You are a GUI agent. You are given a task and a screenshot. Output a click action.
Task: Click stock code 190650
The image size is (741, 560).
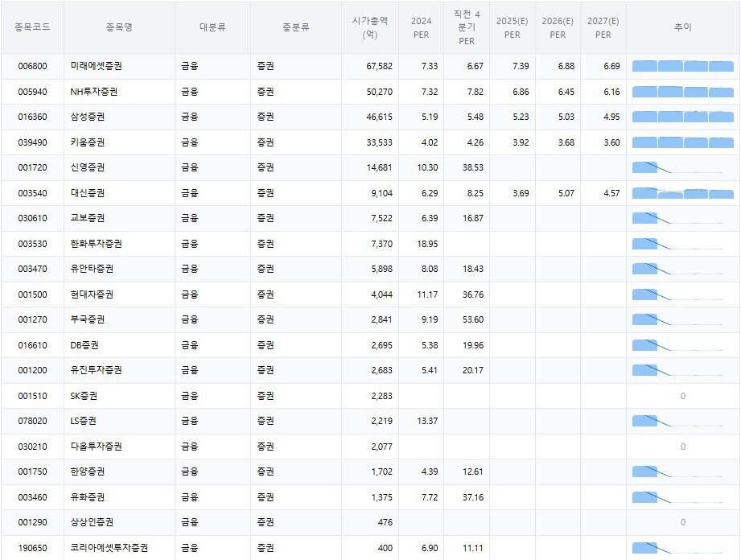(33, 548)
